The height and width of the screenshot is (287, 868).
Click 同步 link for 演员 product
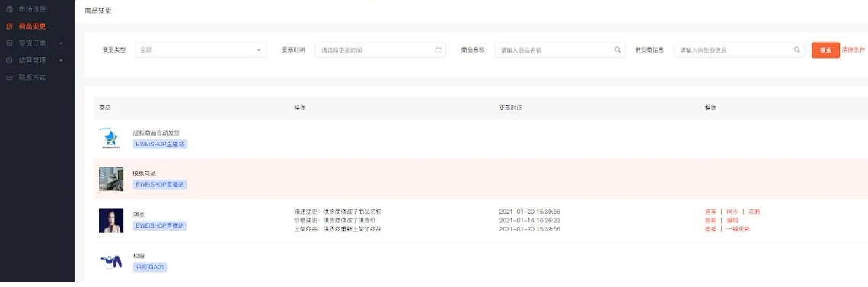pos(732,211)
